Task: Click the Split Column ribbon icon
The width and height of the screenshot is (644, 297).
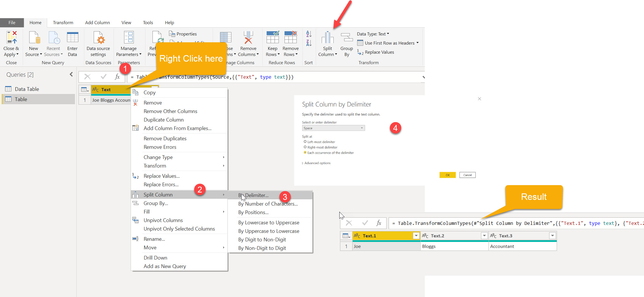Action: tap(327, 37)
